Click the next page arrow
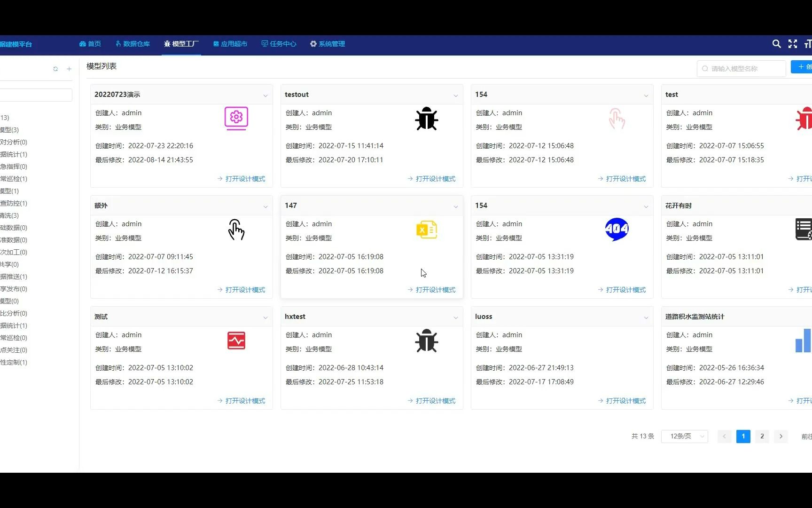The height and width of the screenshot is (508, 812). [x=781, y=436]
